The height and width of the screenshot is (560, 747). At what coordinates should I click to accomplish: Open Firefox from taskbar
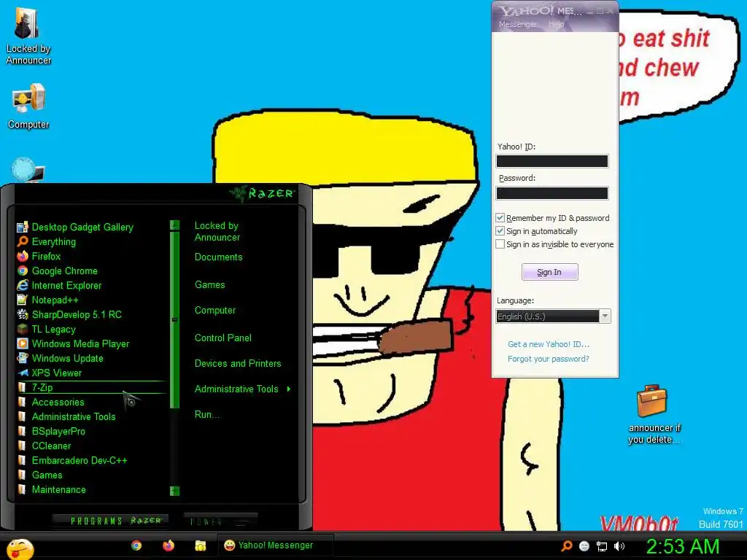169,545
